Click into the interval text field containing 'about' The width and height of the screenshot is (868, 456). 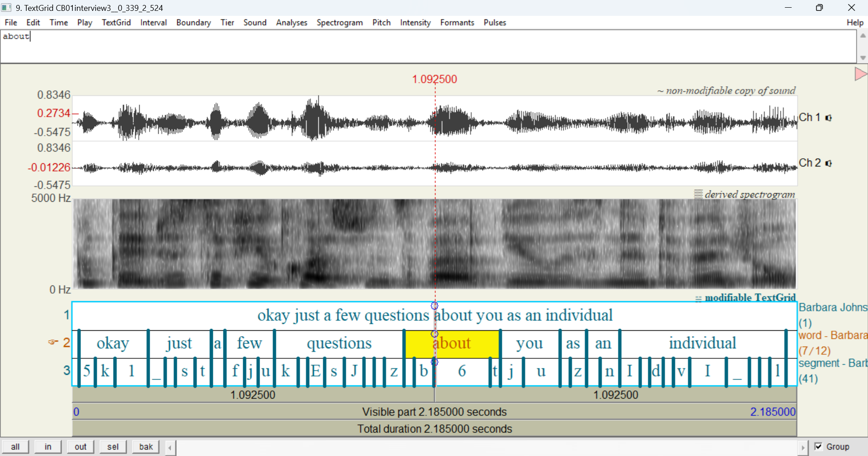click(428, 47)
